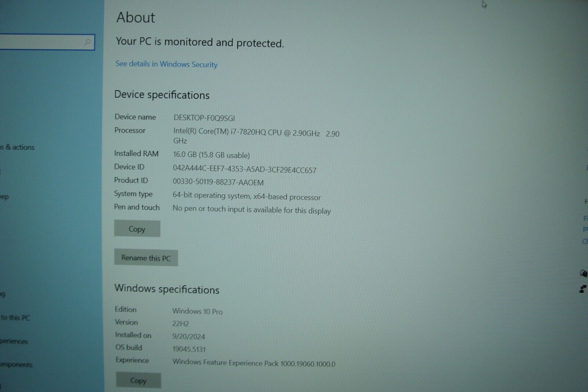
Task: Select OS build 19045.5131 value
Action: [189, 349]
